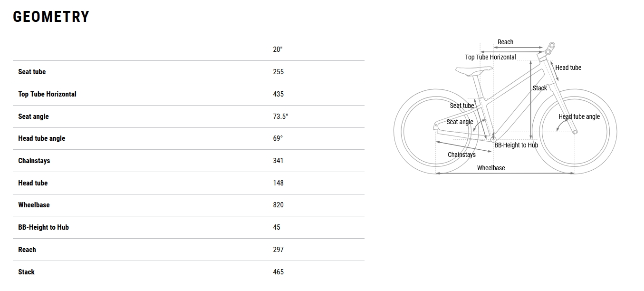Click the Wheelbase row label in table
Viewport: 644px width, 291px height.
[34, 205]
